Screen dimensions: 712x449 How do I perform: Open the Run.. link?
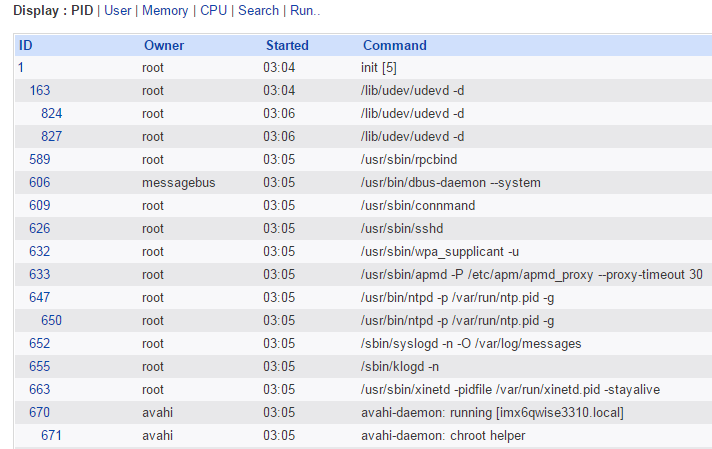[x=305, y=10]
